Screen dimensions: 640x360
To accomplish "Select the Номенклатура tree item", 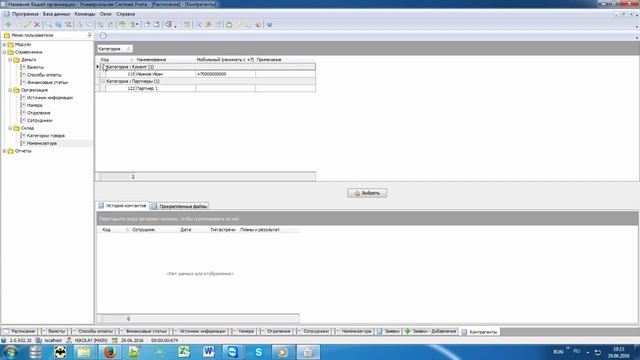I will (42, 143).
